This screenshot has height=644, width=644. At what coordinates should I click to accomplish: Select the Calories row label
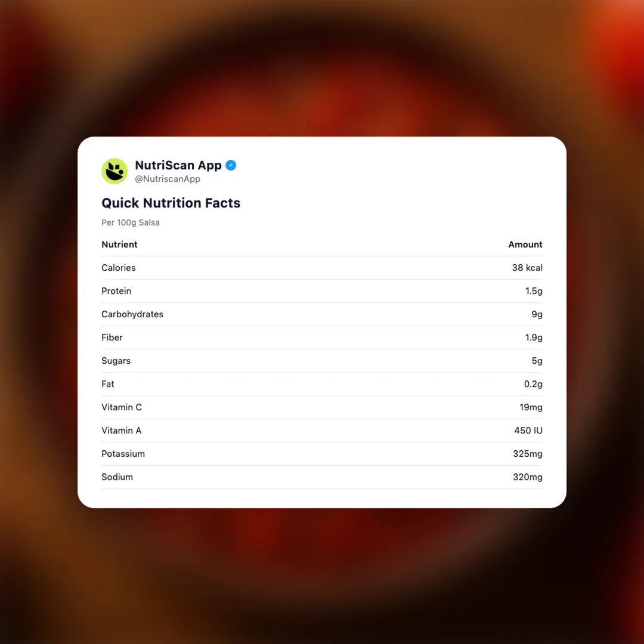[x=119, y=268]
